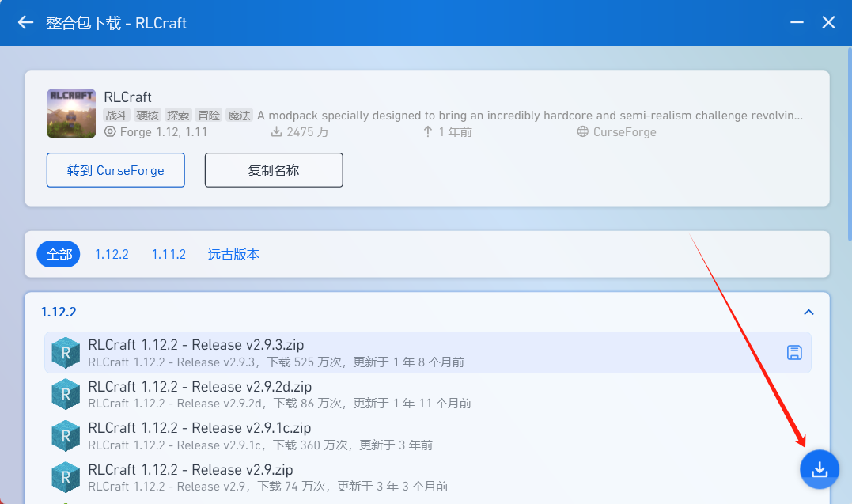Minimize the window

point(797,22)
